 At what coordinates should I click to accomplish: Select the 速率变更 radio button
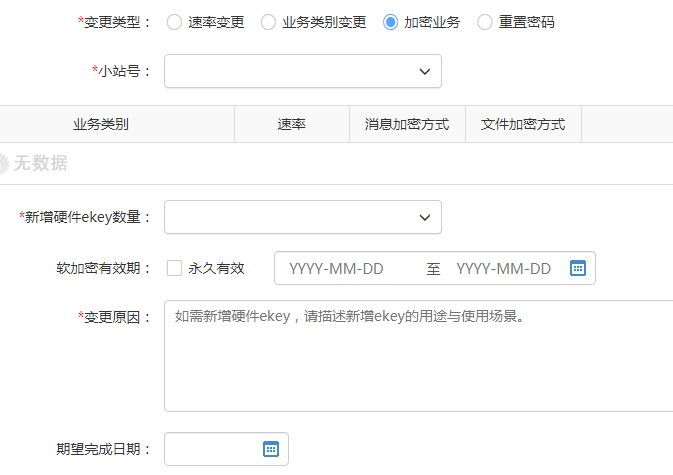[x=174, y=22]
